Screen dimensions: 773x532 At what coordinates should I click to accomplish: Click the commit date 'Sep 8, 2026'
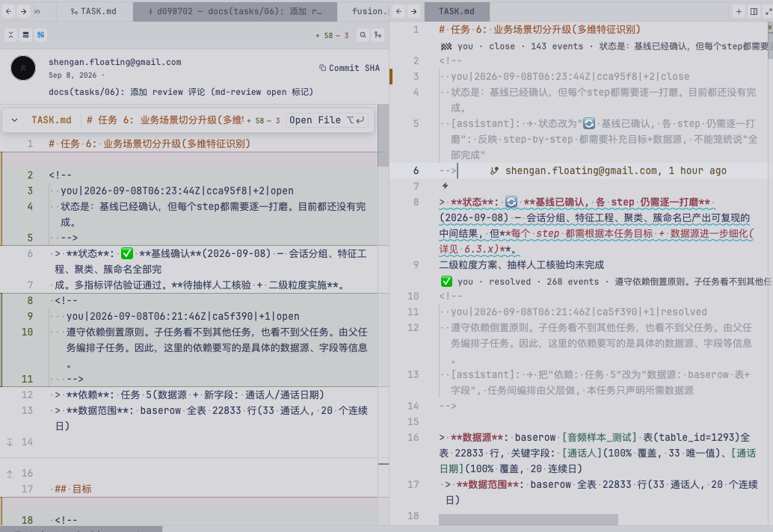click(x=73, y=75)
